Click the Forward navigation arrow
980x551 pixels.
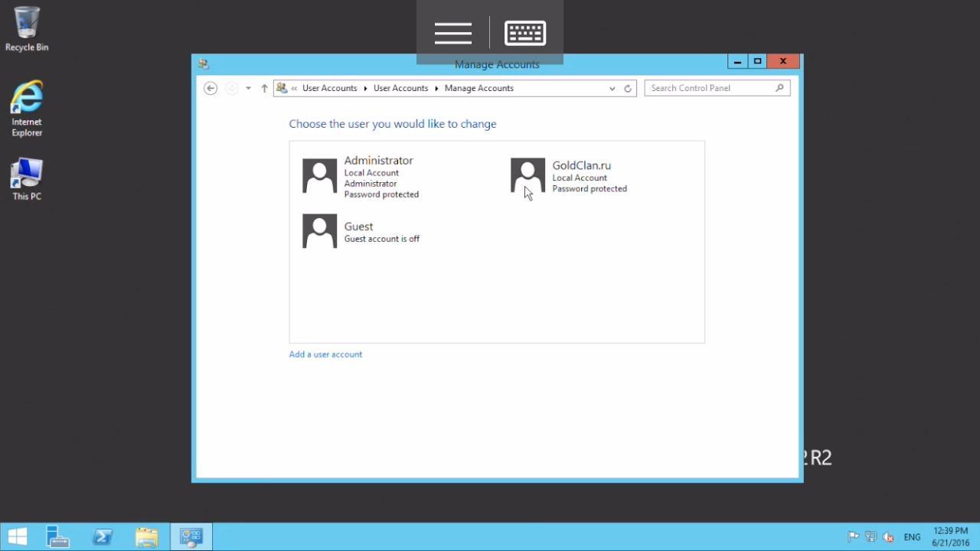click(x=231, y=88)
